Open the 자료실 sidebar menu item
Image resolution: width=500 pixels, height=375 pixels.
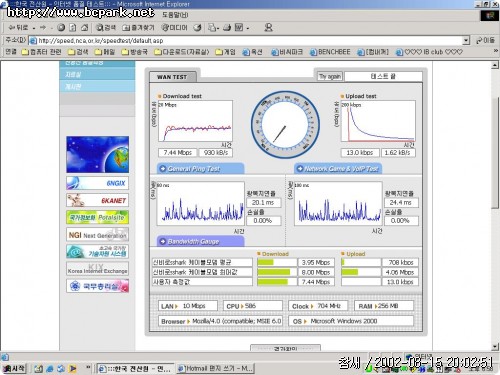(97, 74)
